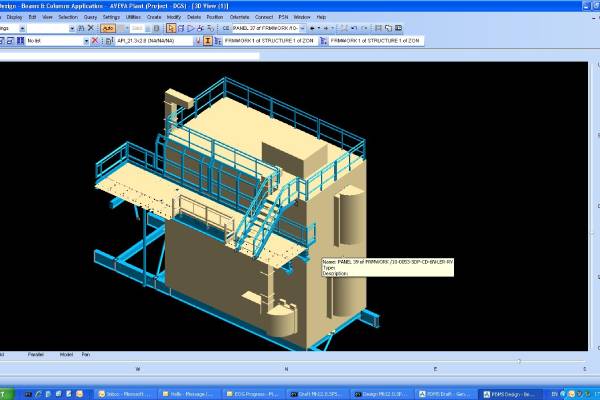Click the Parallel view status label
Viewport: 600px width, 400px height.
35,354
